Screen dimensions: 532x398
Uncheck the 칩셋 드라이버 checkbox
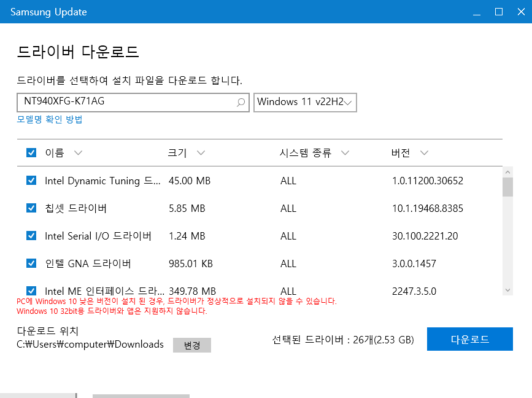coord(31,208)
